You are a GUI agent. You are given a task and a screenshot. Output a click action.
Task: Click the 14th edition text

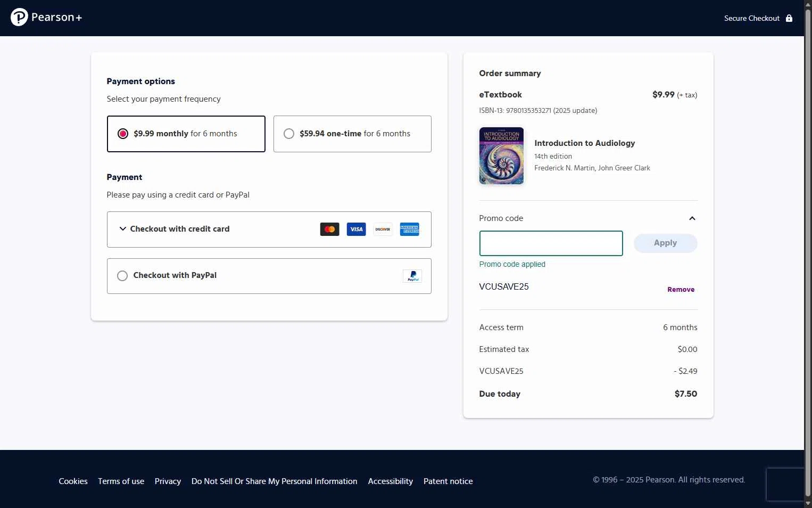tap(553, 157)
